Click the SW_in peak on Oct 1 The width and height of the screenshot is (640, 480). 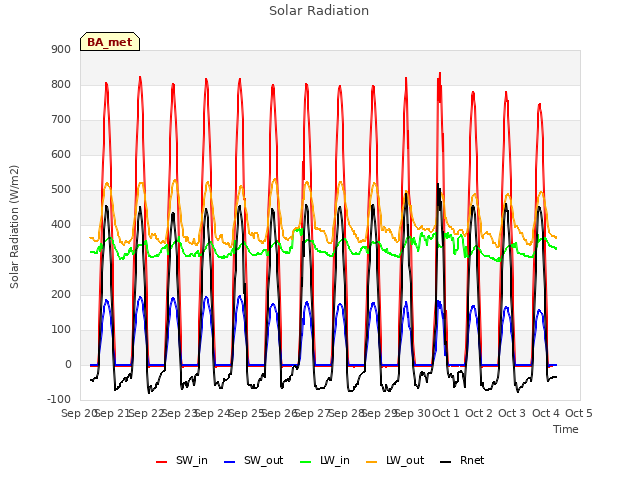[440, 73]
